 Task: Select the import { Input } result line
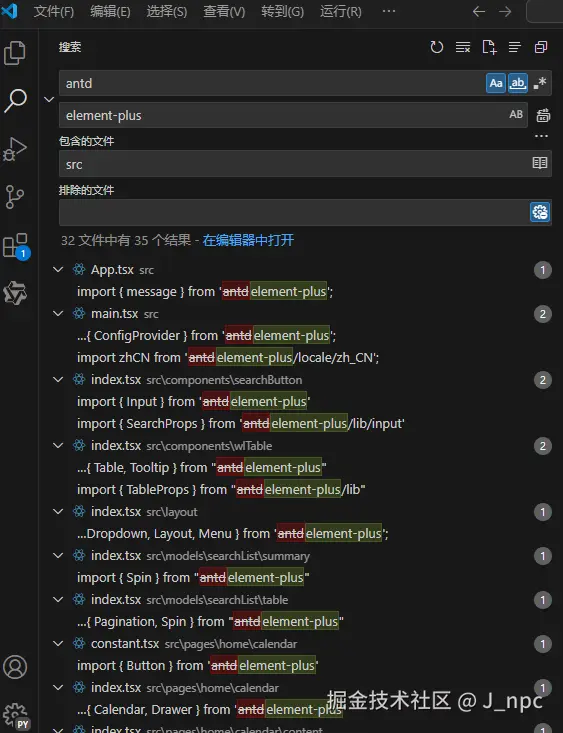pos(299,401)
